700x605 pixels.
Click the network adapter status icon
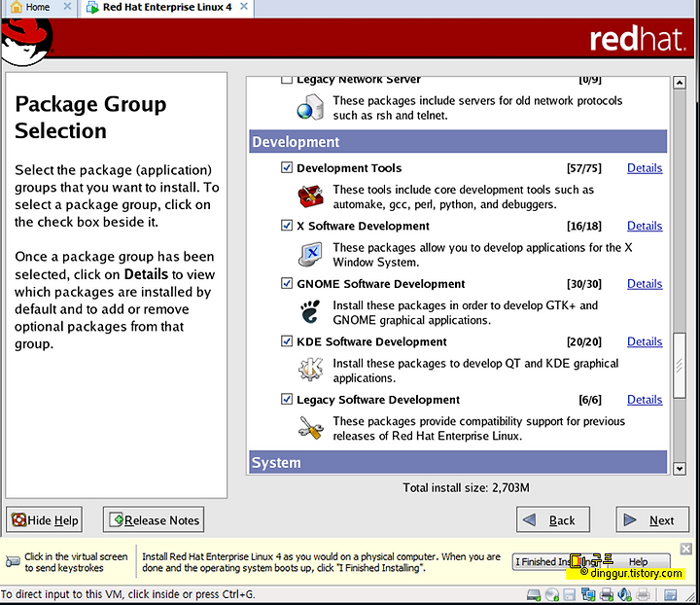click(588, 594)
